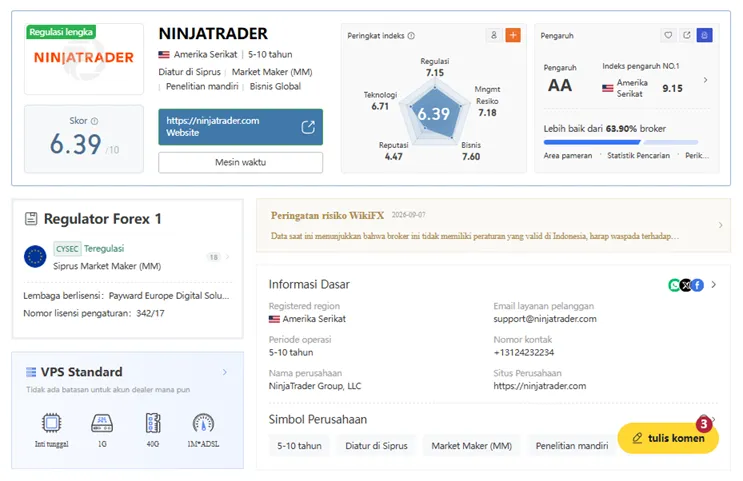Click the blue icon in Pengaruh header
Screen dimensions: 743x481
click(x=705, y=35)
